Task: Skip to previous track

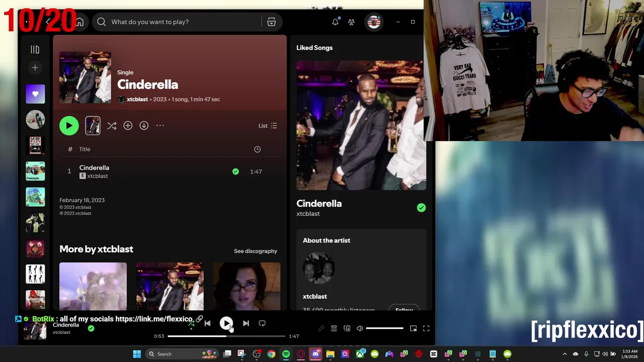Action: point(207,324)
